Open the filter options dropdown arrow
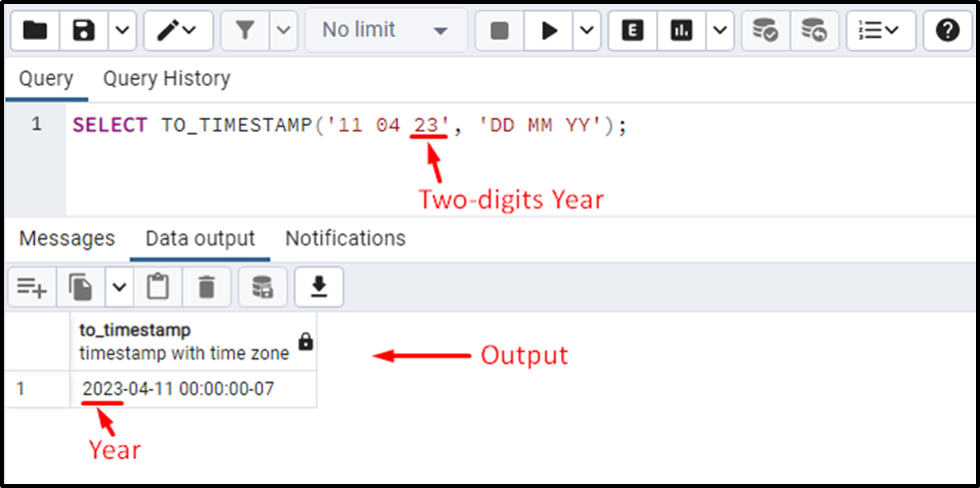 pos(284,30)
